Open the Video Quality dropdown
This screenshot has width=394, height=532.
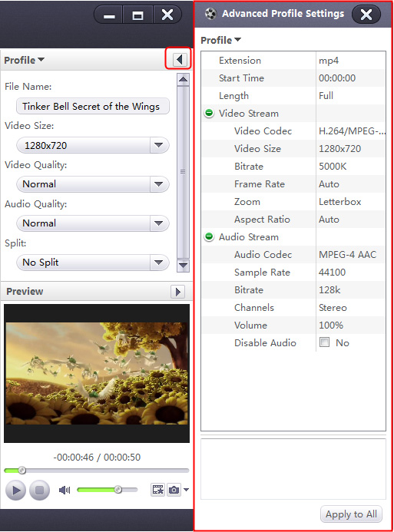(x=93, y=184)
